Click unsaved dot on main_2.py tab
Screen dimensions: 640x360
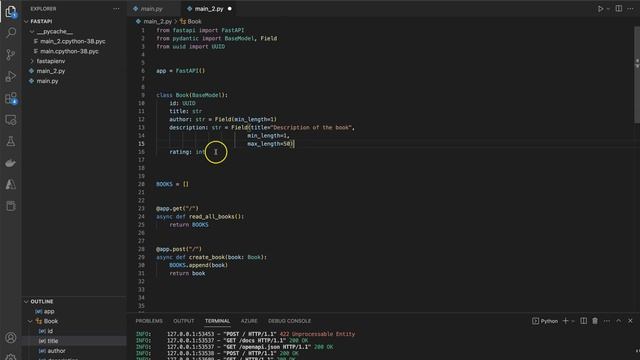click(x=230, y=9)
